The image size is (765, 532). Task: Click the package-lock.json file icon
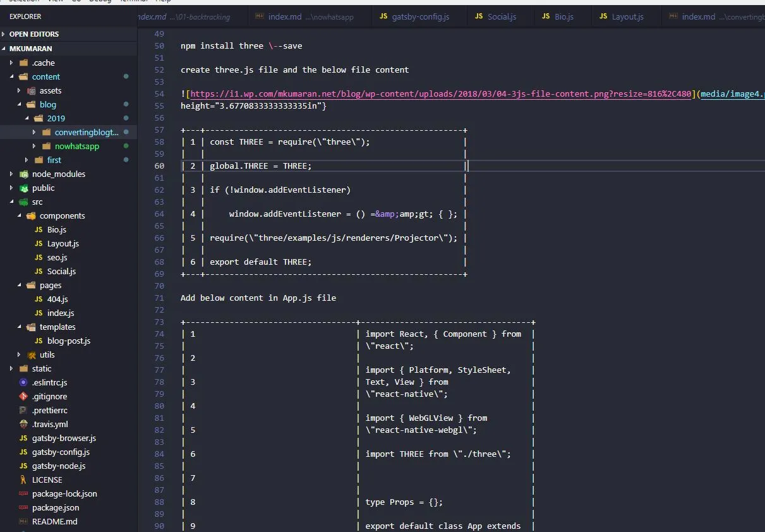(24, 493)
